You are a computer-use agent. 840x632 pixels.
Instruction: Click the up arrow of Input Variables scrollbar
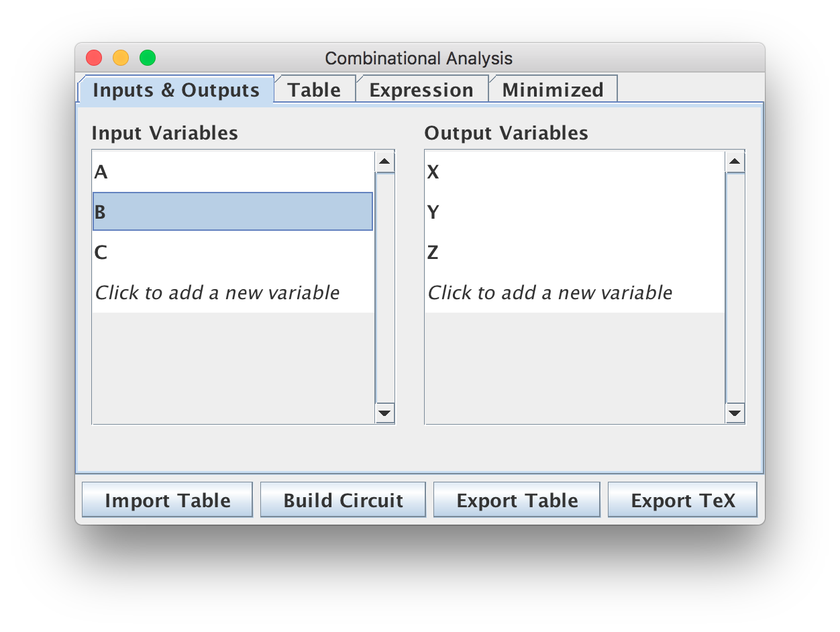click(x=384, y=162)
